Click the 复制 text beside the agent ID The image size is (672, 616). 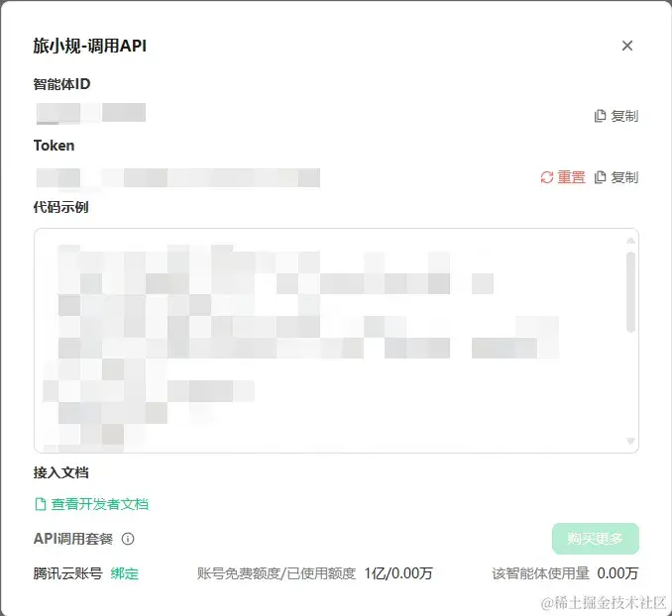[x=624, y=116]
